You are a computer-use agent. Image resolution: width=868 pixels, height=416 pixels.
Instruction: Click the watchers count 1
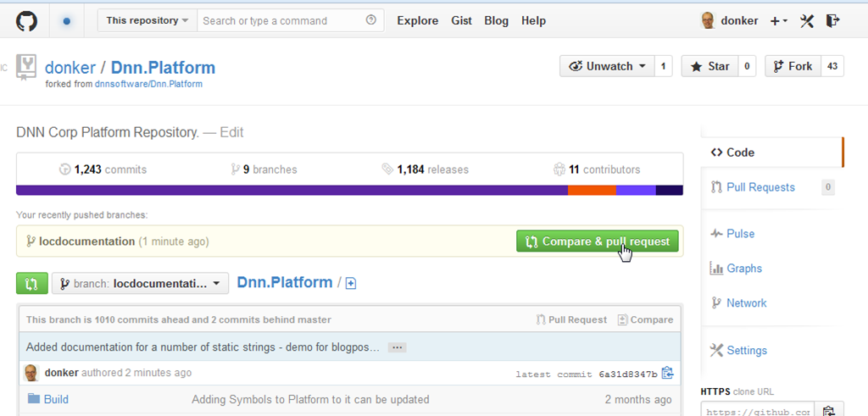click(x=663, y=66)
